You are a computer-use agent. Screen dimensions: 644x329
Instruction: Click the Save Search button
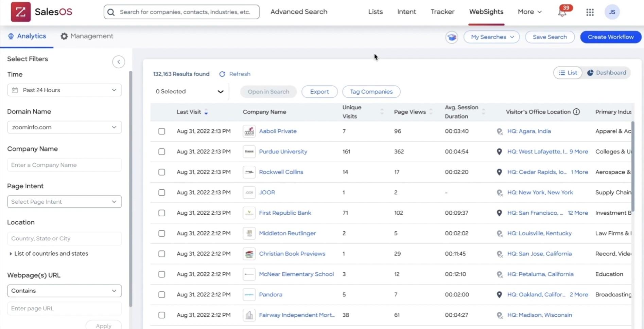550,37
